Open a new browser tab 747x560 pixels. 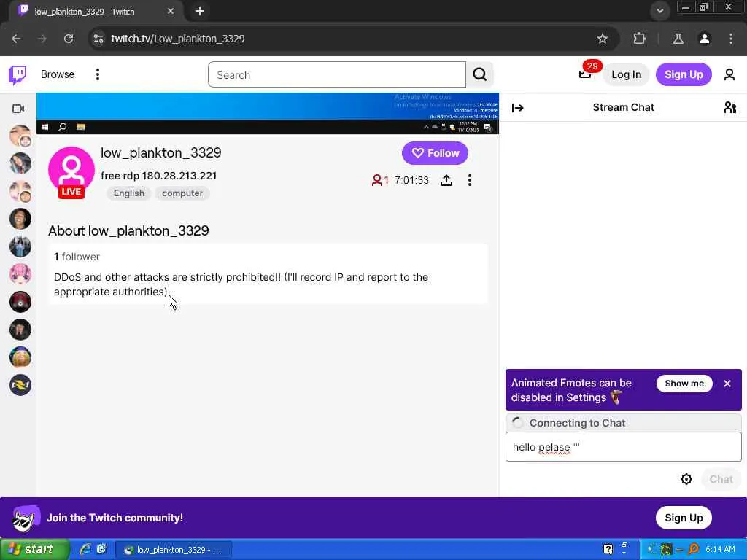click(200, 11)
